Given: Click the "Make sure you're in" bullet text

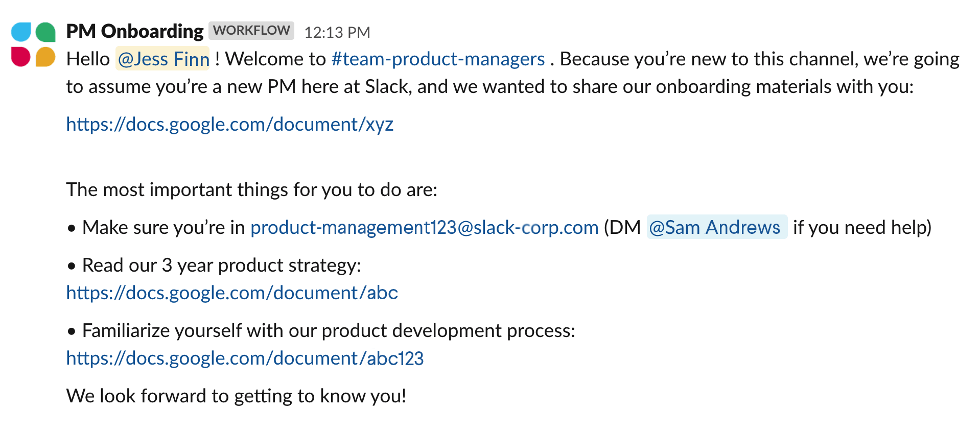Looking at the screenshot, I should [164, 227].
